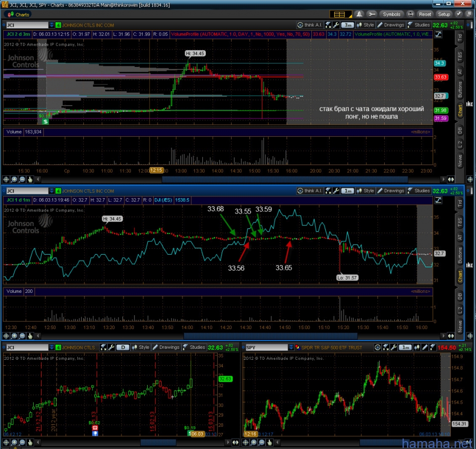Click the pencil drawings icon in SPY chart
The image size is (476, 449).
425,347
